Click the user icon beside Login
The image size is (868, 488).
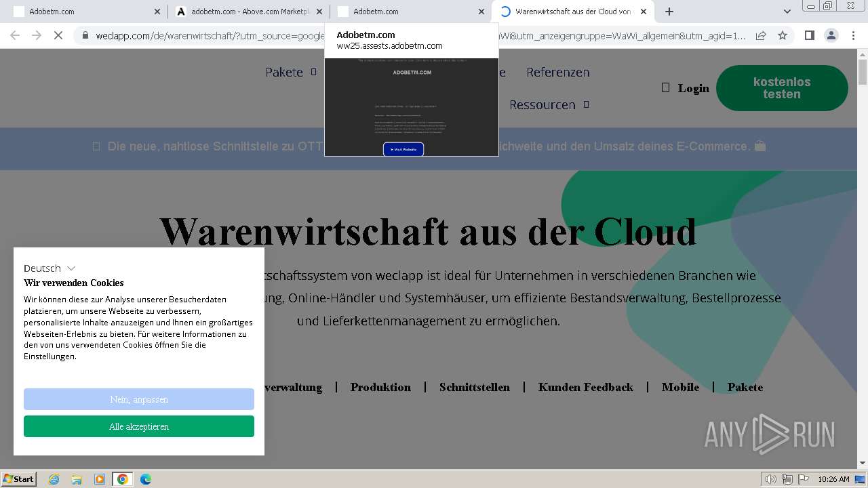tap(665, 87)
